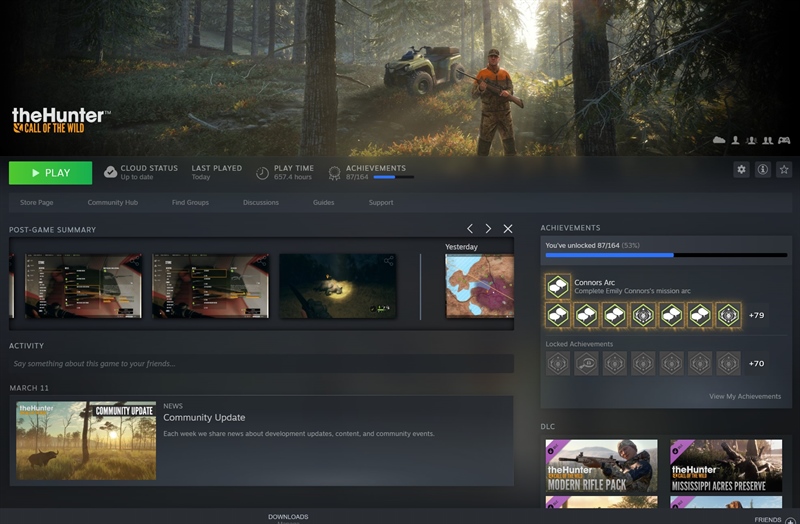Screen dimensions: 800x524
Task: Close the post-game summary panel
Action: coord(508,229)
